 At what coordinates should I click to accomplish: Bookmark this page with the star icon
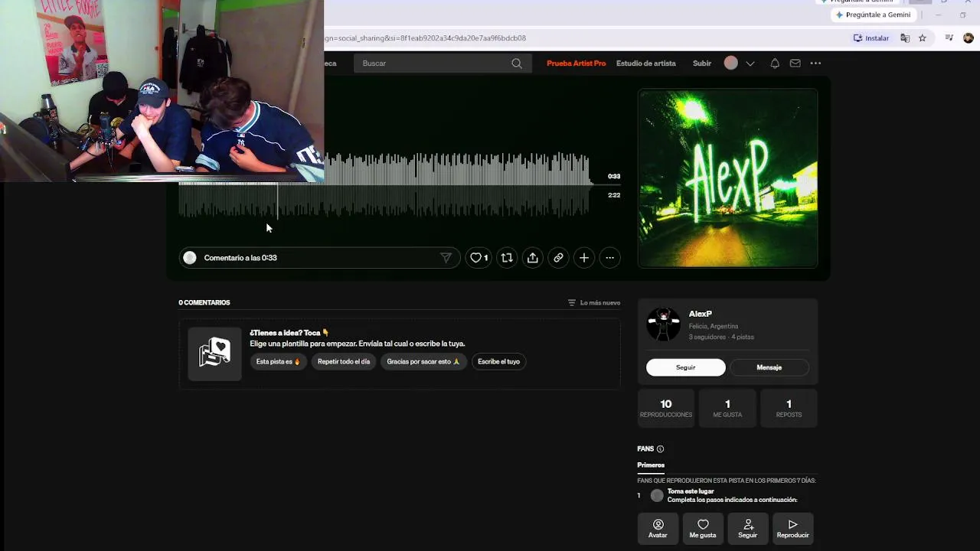(x=923, y=38)
